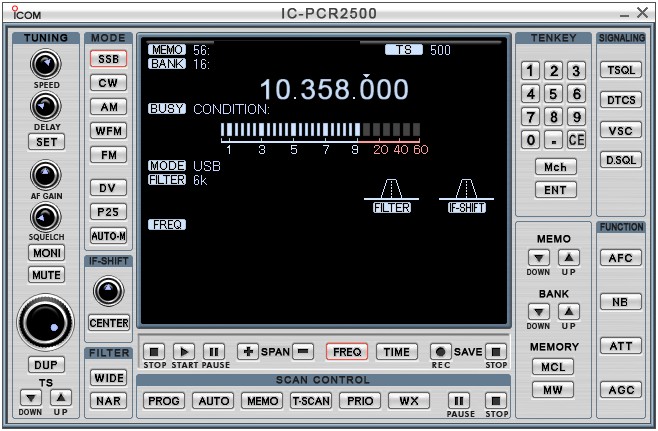This screenshot has width=658, height=431.
Task: Start a PROG programmed scan
Action: (x=164, y=401)
